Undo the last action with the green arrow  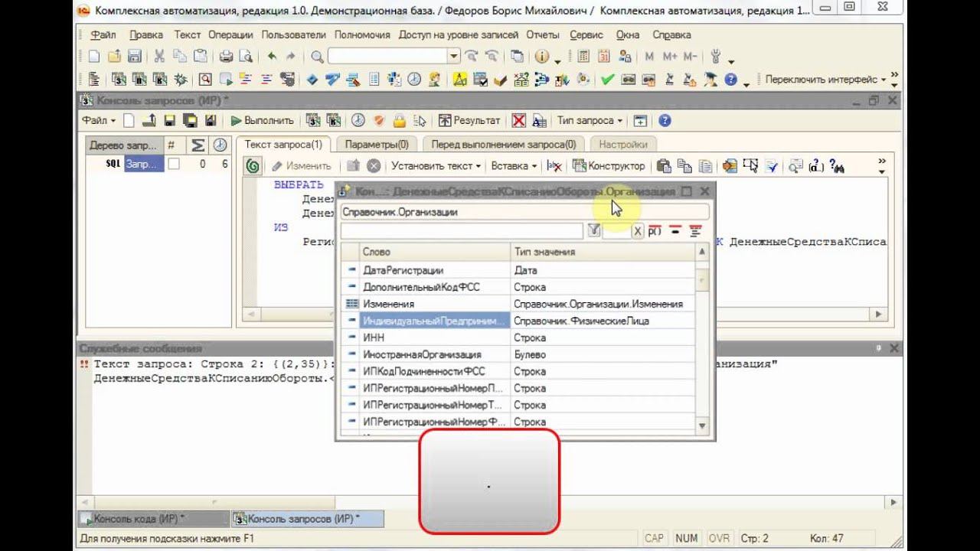[272, 56]
